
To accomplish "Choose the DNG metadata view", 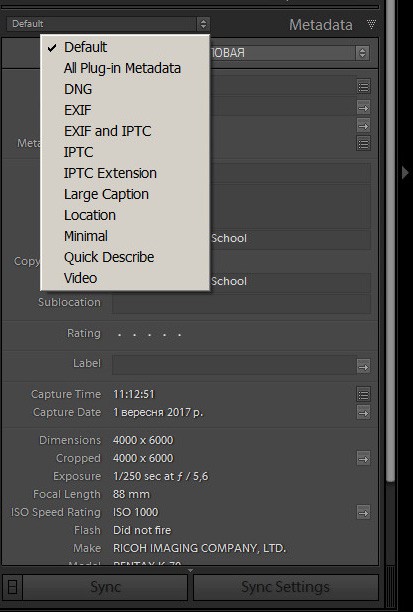I will 78,89.
